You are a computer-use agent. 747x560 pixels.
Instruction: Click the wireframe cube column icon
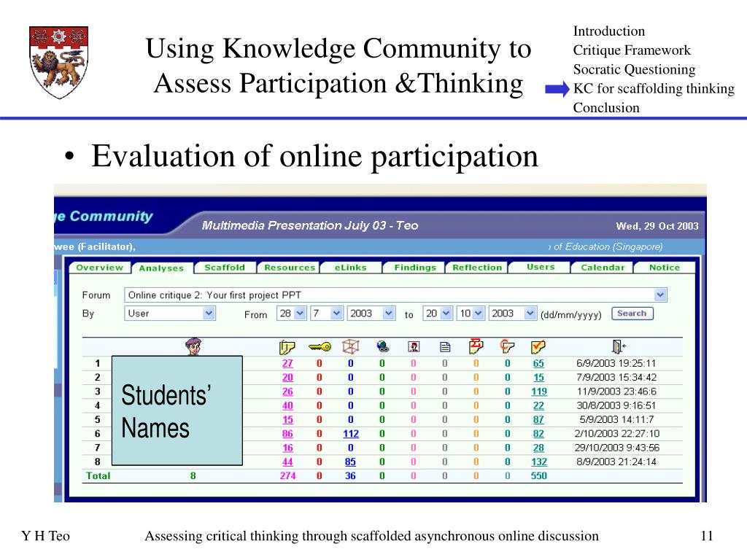(351, 346)
